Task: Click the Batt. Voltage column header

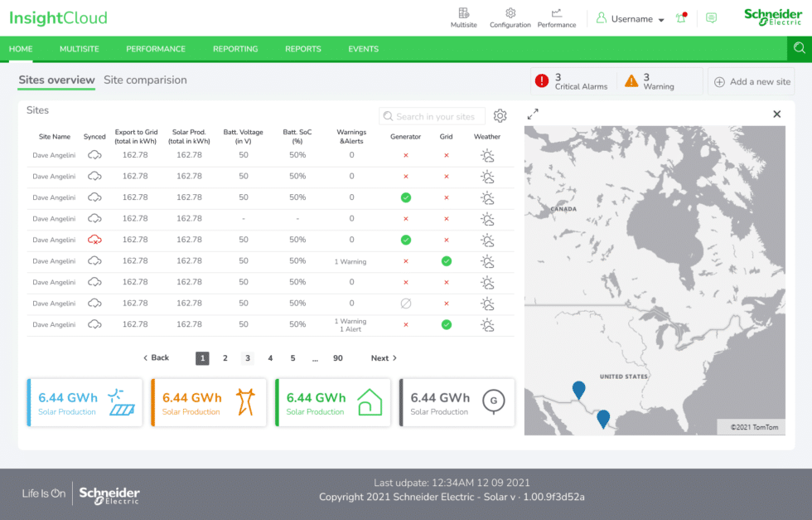Action: [244, 136]
